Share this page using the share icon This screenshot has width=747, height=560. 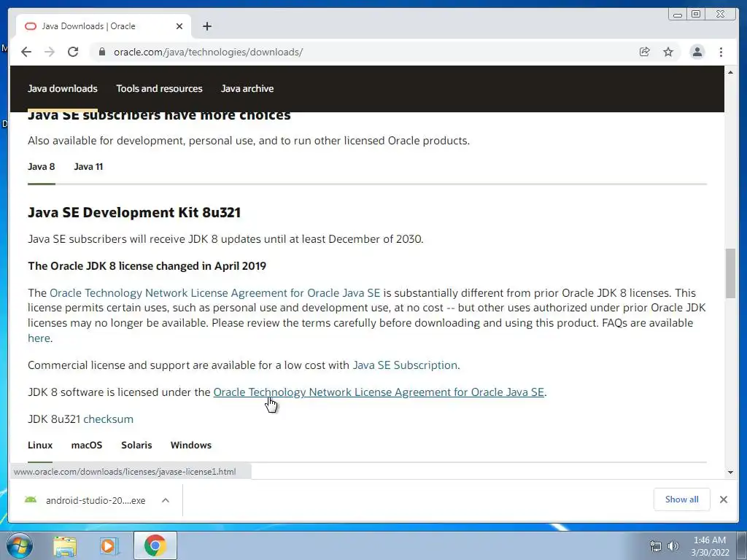tap(645, 52)
